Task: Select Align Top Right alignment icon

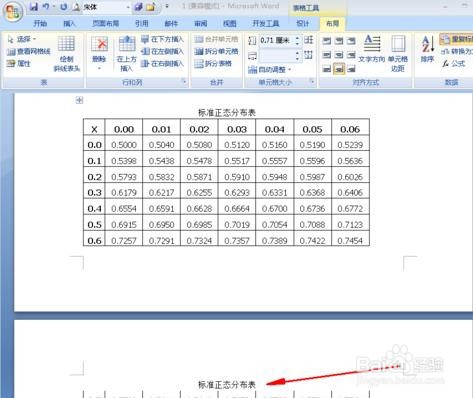Action: (351, 41)
